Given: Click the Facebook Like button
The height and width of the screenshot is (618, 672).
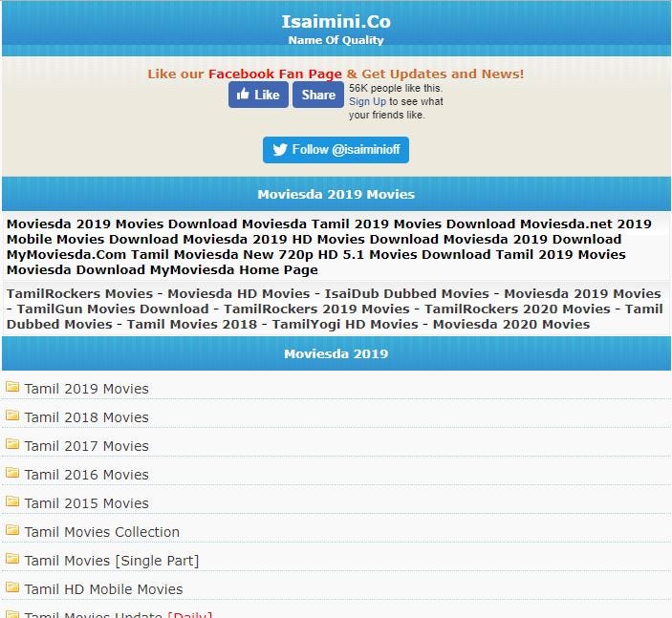Looking at the screenshot, I should (x=258, y=95).
